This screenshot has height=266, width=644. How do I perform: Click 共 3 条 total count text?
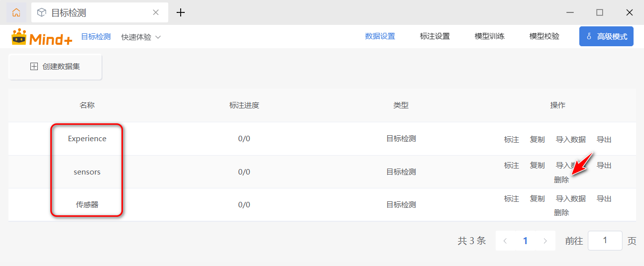click(472, 241)
